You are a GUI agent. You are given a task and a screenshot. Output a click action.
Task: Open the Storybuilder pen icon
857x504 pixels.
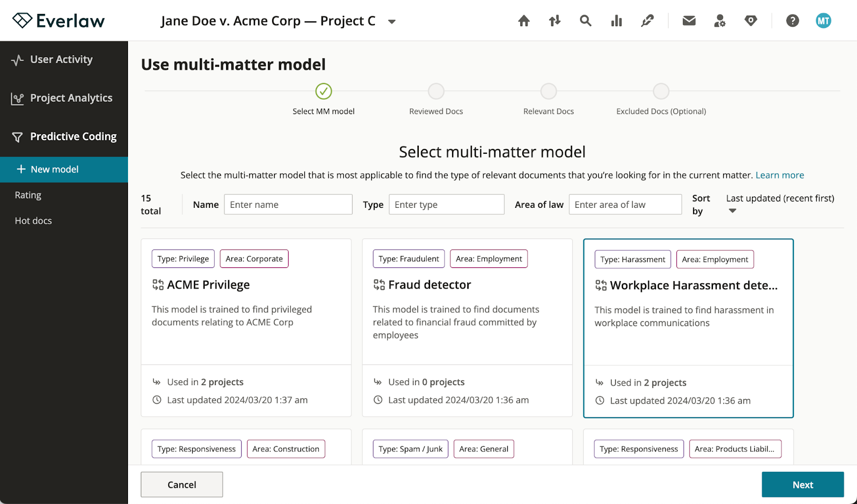tap(648, 21)
